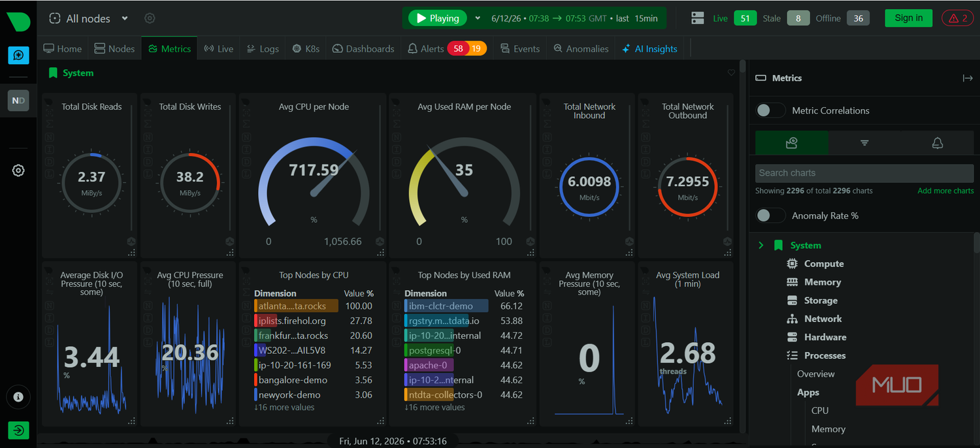Select the bell alerts tab icon in sidebar

pos(938,142)
